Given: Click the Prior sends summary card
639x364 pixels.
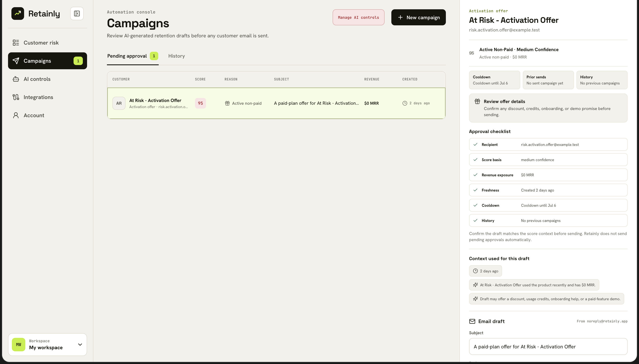Looking at the screenshot, I should (548, 80).
